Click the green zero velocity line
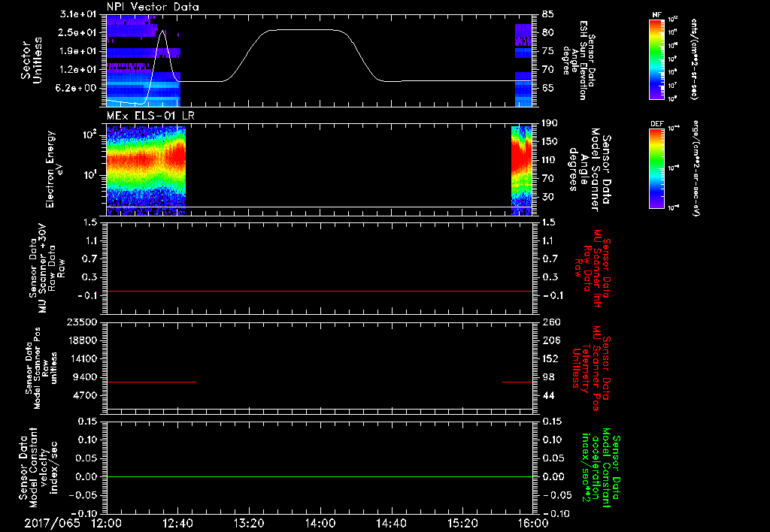The height and width of the screenshot is (532, 770). coord(320,476)
